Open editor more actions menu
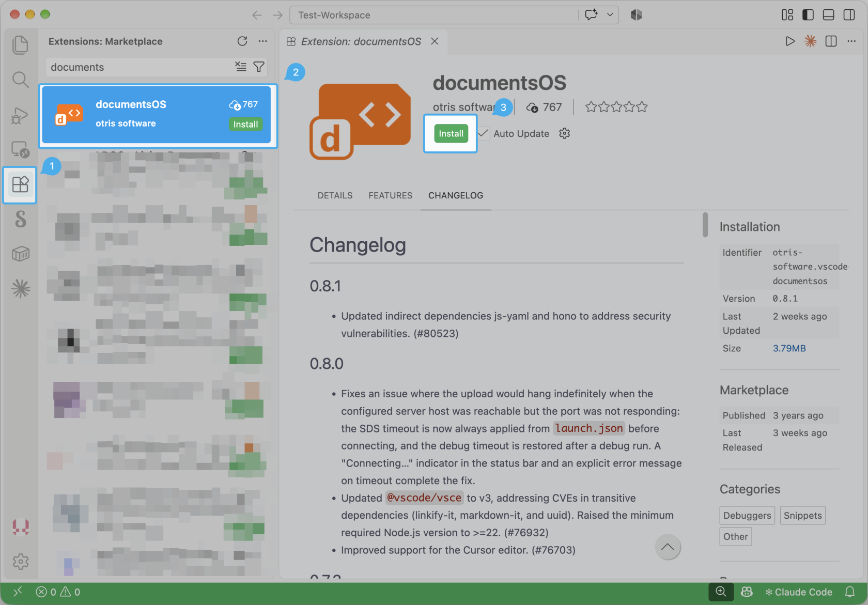The height and width of the screenshot is (605, 868). [x=851, y=41]
